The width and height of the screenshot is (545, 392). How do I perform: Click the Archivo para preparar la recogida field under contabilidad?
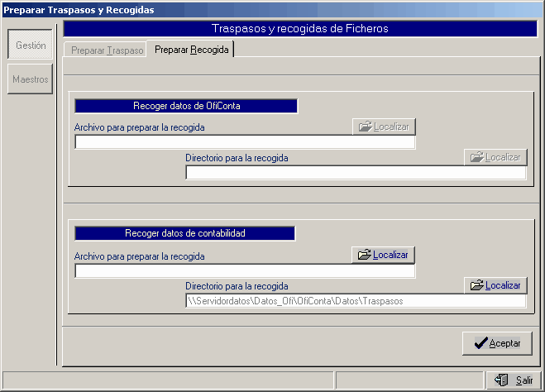click(x=245, y=270)
